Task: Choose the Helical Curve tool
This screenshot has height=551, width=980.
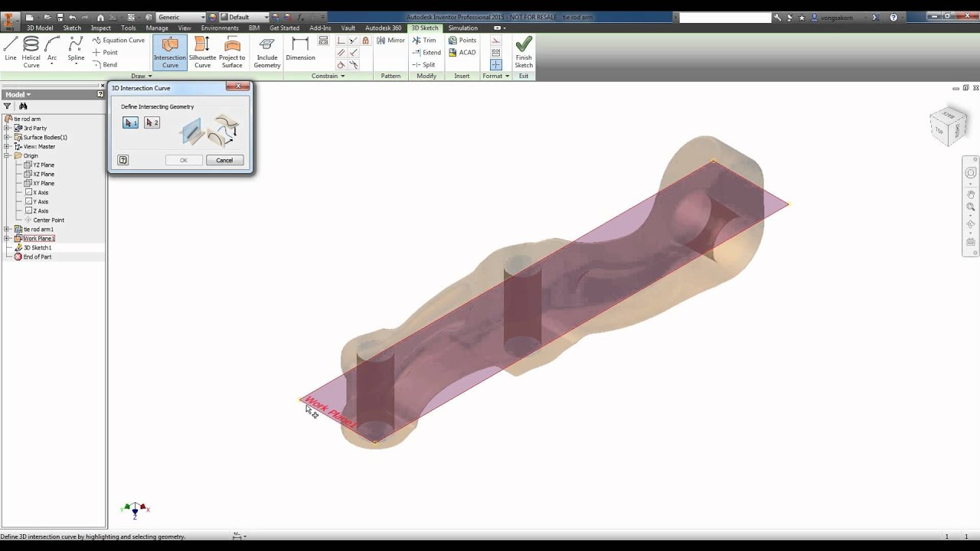Action: click(x=31, y=52)
